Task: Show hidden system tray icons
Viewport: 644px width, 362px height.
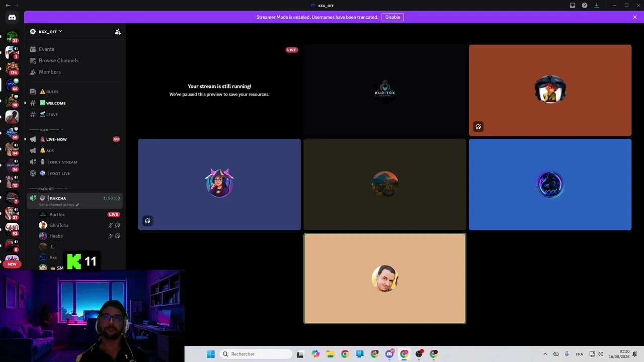Action: (545, 354)
